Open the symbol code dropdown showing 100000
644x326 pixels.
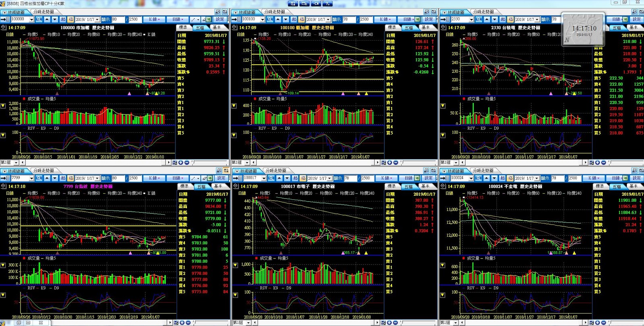pos(31,19)
